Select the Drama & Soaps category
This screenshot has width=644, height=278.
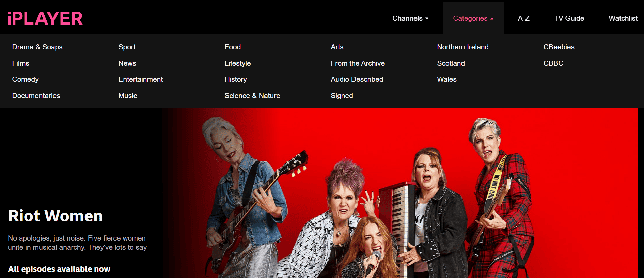pos(37,47)
